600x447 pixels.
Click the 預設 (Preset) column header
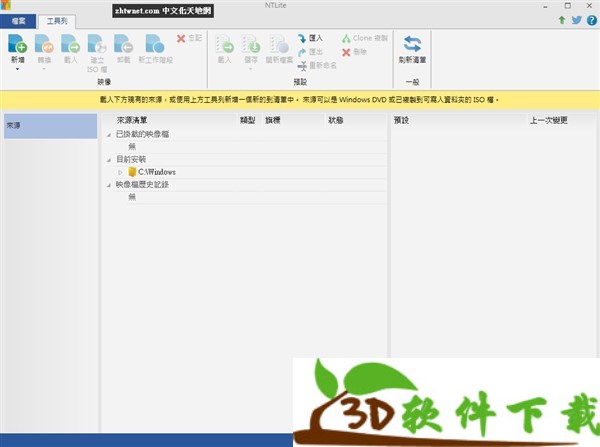tap(401, 120)
